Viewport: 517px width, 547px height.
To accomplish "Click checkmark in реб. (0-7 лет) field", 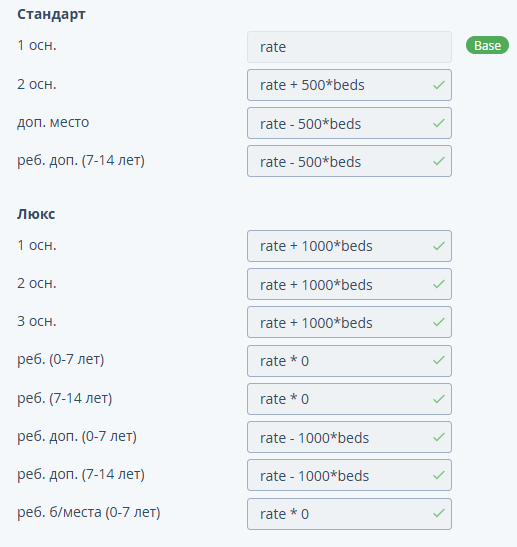I will point(439,360).
